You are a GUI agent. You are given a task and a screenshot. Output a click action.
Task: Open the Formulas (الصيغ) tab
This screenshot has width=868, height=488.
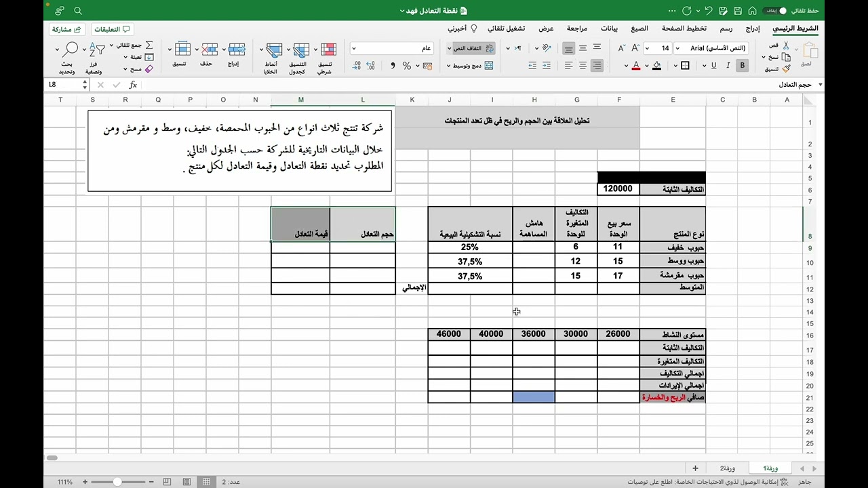639,28
